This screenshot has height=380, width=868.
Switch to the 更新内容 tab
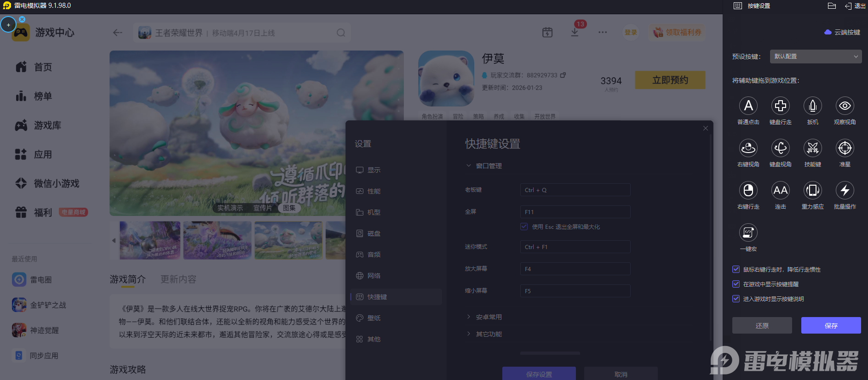click(x=178, y=279)
